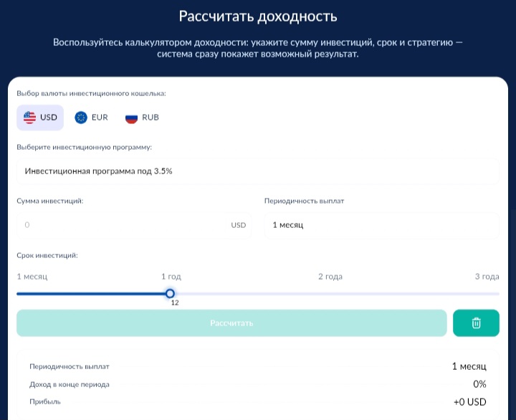
Task: Choose the "2 года" slider mark label
Action: coord(330,277)
